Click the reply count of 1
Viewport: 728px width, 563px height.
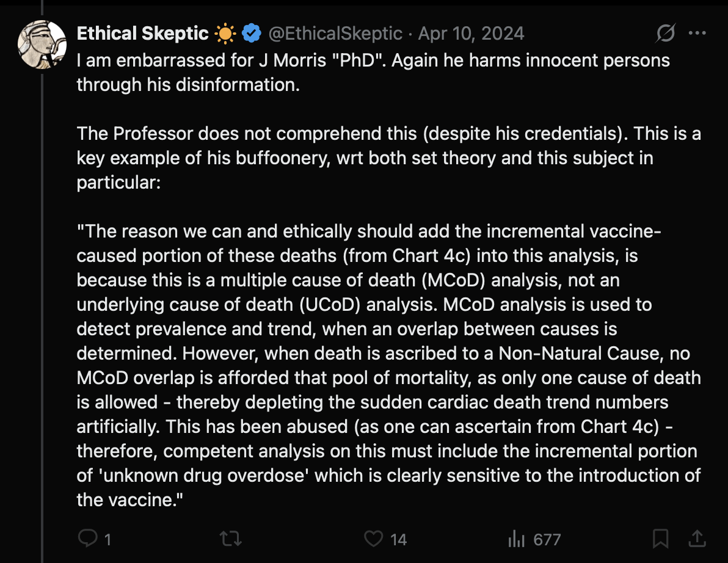pyautogui.click(x=107, y=540)
